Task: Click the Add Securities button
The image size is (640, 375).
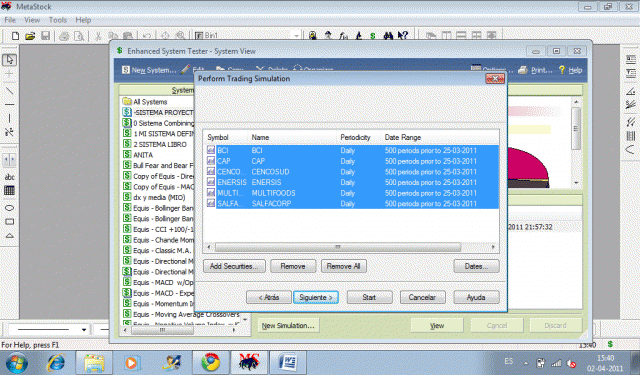Action: (x=234, y=266)
